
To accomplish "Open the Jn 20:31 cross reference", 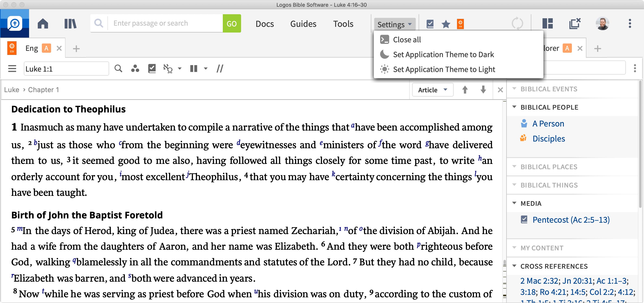I will 577,281.
